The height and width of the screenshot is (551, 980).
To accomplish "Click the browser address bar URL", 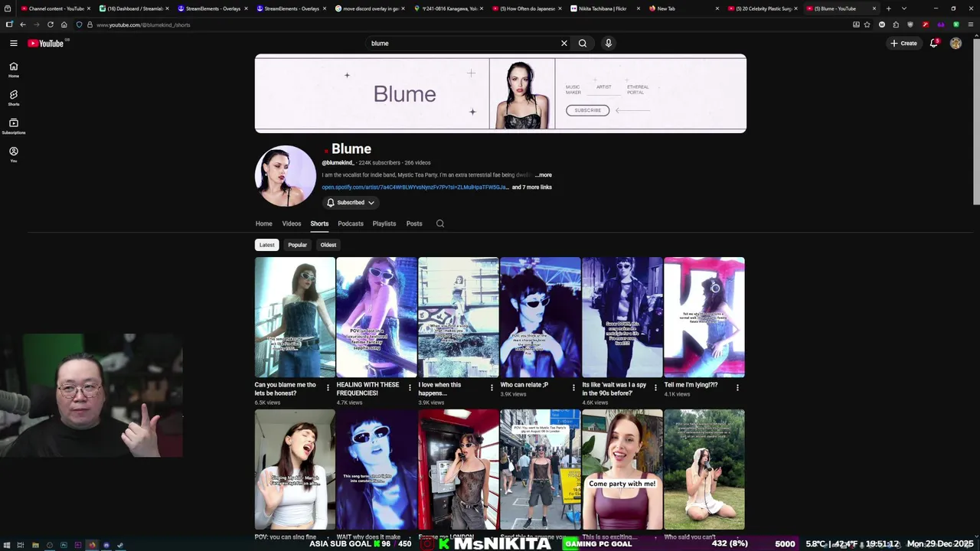I will click(x=143, y=24).
